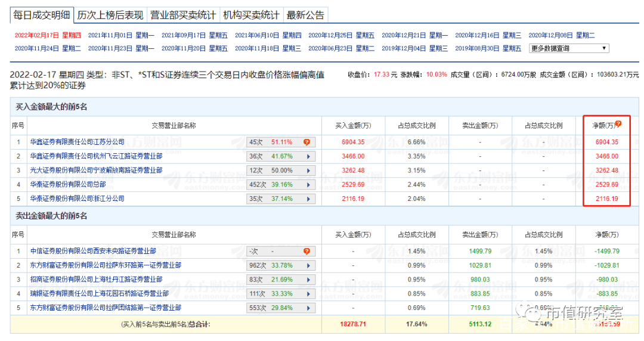644x341 pixels.
Task: Select date 2021年11月01日 星期一
Action: pos(121,35)
